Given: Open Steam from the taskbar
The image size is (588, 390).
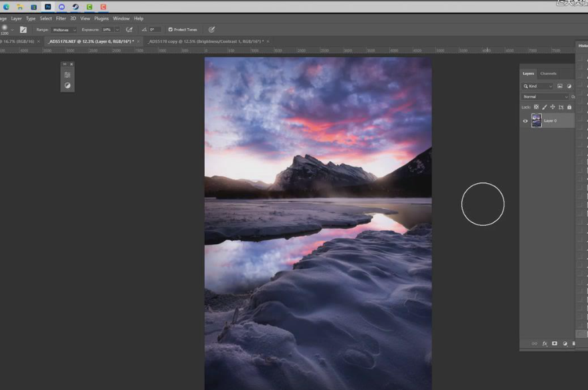Looking at the screenshot, I should point(76,7).
